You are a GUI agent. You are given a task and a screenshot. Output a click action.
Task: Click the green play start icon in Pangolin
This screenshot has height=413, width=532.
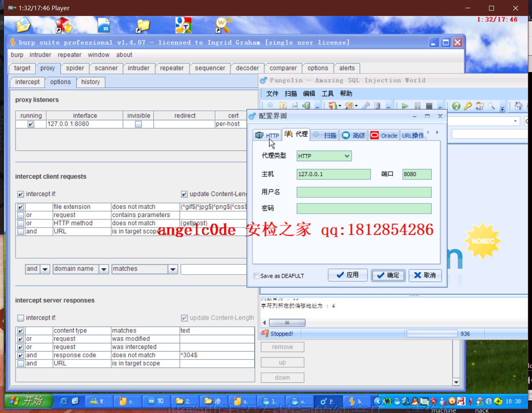405,106
